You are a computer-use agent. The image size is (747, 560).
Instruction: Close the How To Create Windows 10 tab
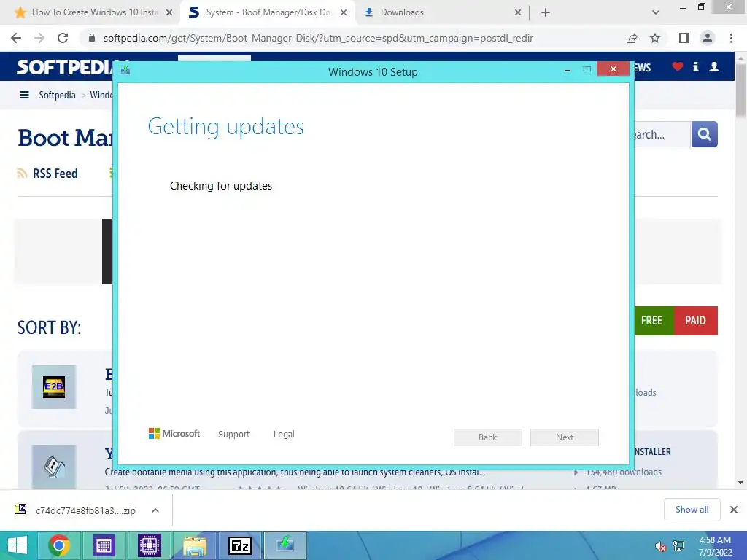[169, 13]
